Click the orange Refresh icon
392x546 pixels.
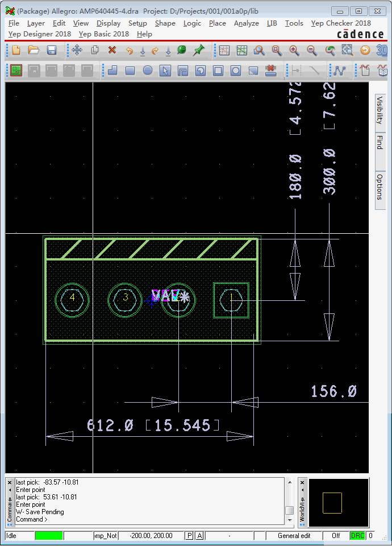coord(365,50)
